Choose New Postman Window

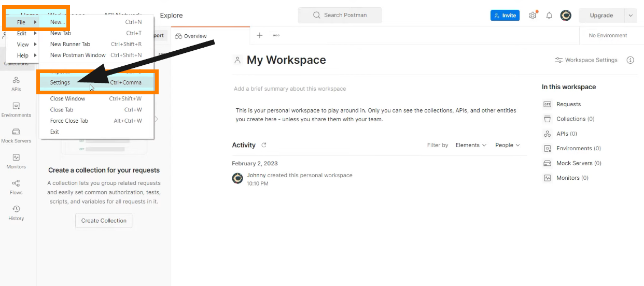[97, 55]
